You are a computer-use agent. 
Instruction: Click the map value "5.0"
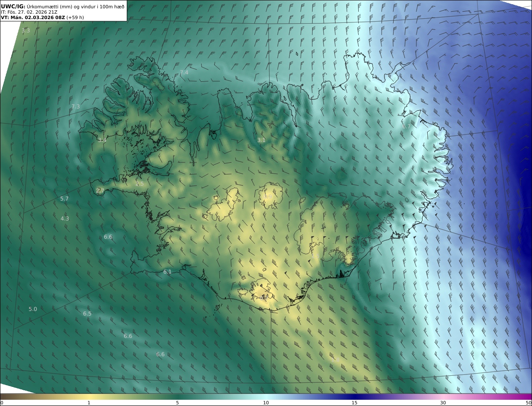(33, 309)
